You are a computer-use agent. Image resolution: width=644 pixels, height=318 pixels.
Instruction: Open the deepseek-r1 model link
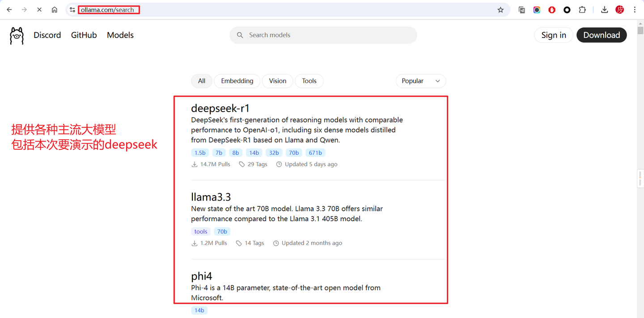tap(220, 108)
